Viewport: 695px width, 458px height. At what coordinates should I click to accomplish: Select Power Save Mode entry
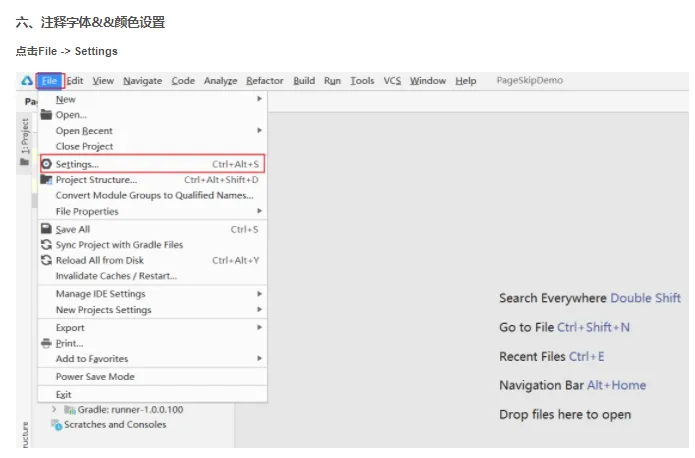[x=152, y=376]
